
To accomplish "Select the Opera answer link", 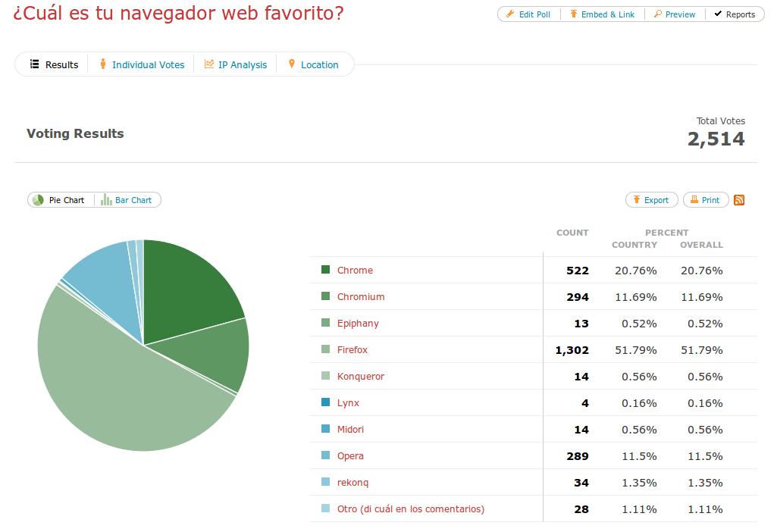I will click(x=350, y=456).
